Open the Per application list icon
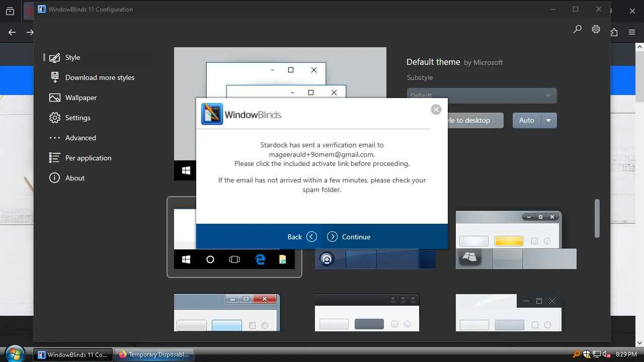This screenshot has width=644, height=362. 55,158
